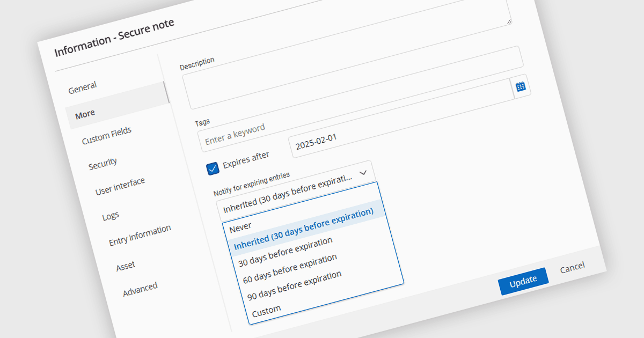Open the calendar date picker icon
644x338 pixels.
(x=521, y=86)
